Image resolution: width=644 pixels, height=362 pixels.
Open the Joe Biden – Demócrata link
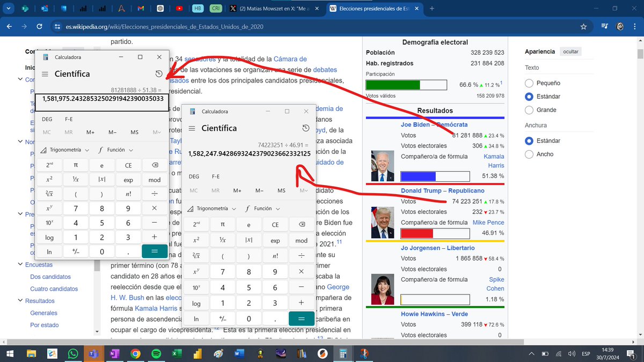(x=434, y=125)
